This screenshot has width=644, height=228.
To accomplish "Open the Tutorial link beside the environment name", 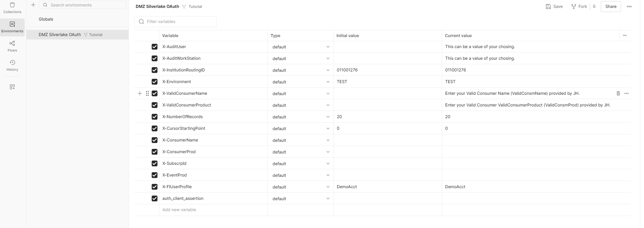I will tap(195, 6).
